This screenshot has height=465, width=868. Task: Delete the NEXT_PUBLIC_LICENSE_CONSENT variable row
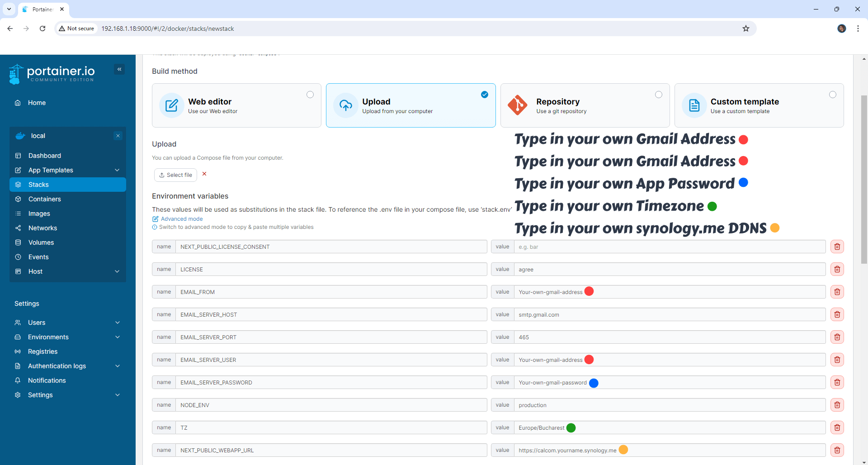pyautogui.click(x=837, y=247)
